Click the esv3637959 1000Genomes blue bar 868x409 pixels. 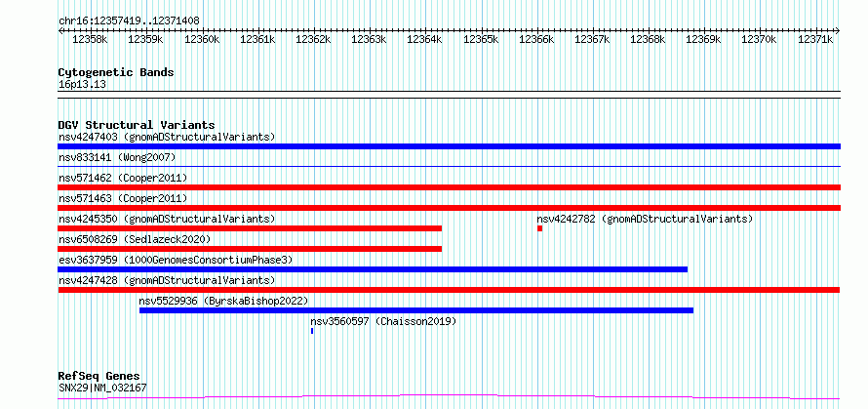(x=373, y=269)
